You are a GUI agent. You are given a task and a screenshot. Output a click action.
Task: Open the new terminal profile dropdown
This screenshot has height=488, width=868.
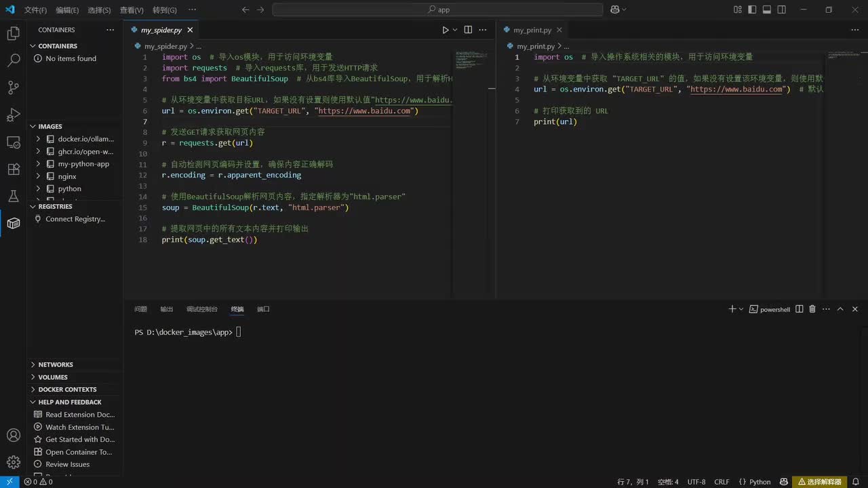(x=741, y=309)
